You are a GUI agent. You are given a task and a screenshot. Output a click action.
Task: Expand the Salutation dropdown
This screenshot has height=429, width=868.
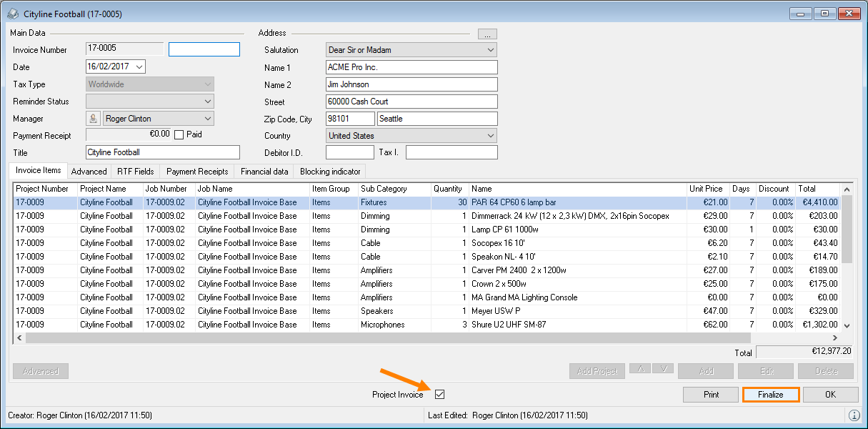[x=490, y=50]
